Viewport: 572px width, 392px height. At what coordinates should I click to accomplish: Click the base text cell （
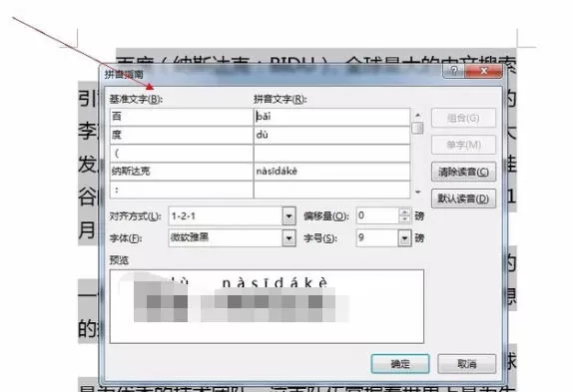[182, 154]
